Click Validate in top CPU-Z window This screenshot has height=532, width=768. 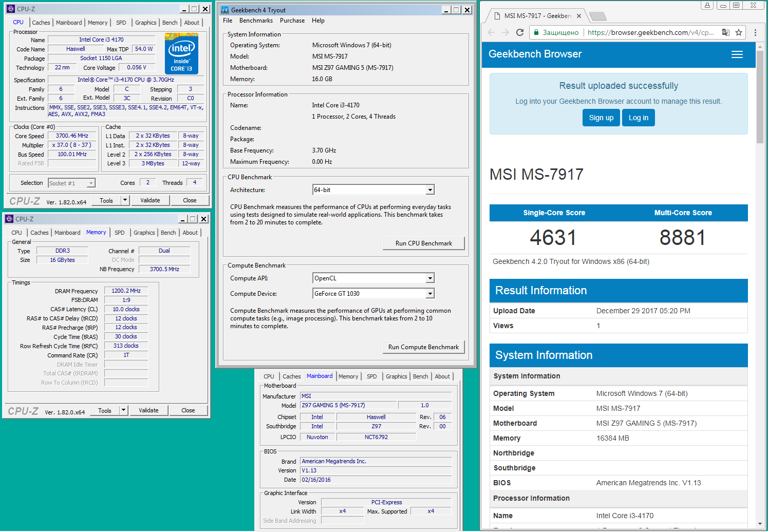pos(150,200)
